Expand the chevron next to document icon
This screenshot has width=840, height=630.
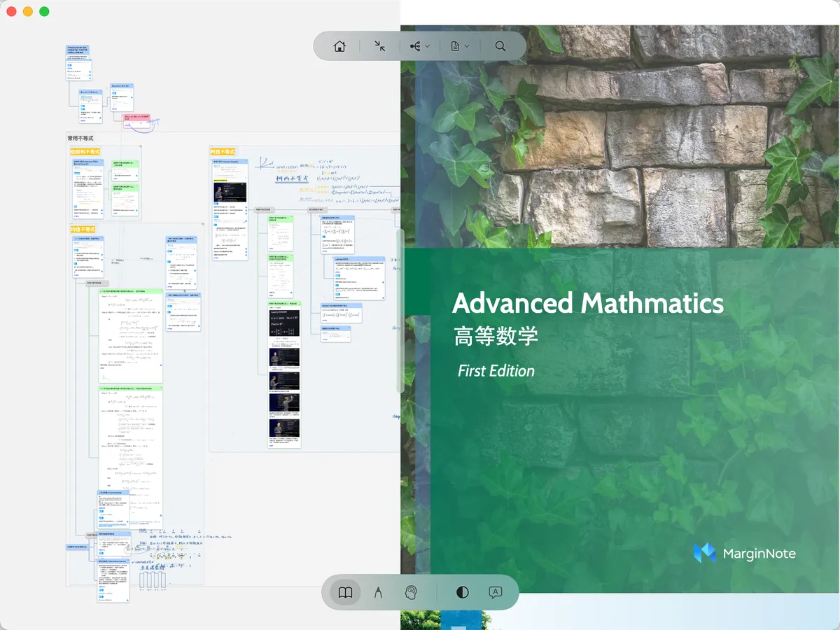(467, 46)
